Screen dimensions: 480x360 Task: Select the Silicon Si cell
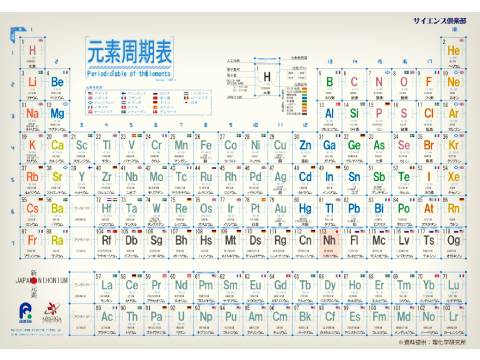coord(354,116)
